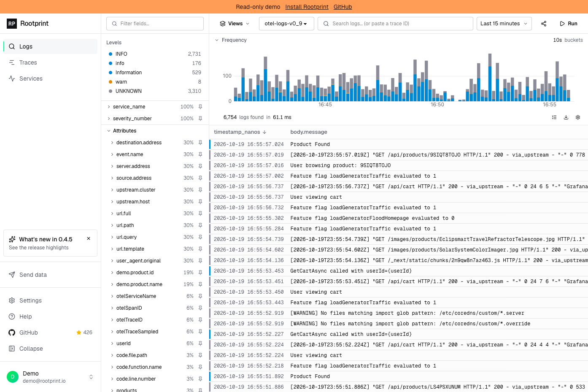This screenshot has width=588, height=392.
Task: Open the GitHub link in the banner
Action: tap(343, 7)
